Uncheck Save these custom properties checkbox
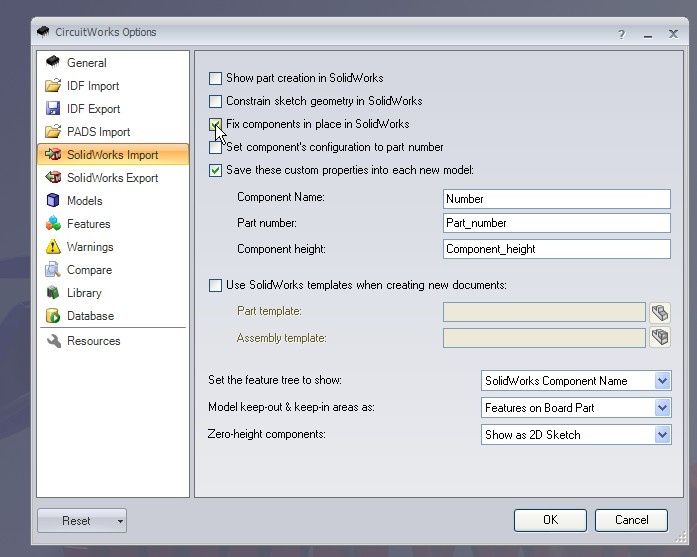Screen dimensions: 697x557 215,170
